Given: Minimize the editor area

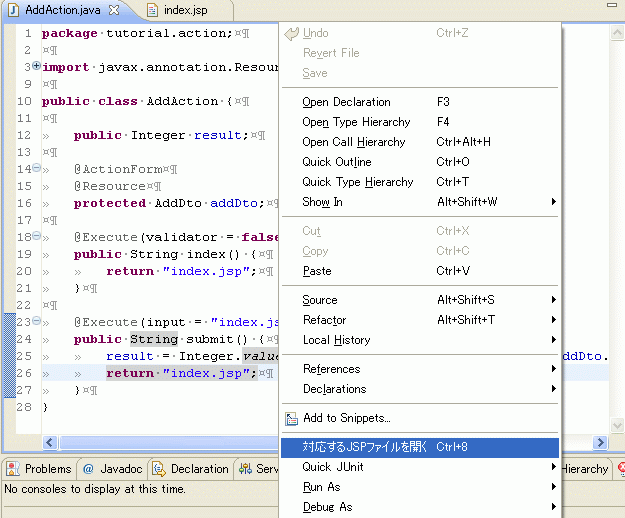Looking at the screenshot, I should pyautogui.click(x=612, y=5).
